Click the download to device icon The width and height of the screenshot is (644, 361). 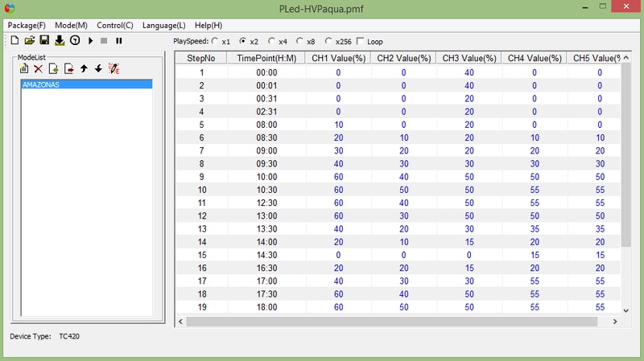click(60, 40)
